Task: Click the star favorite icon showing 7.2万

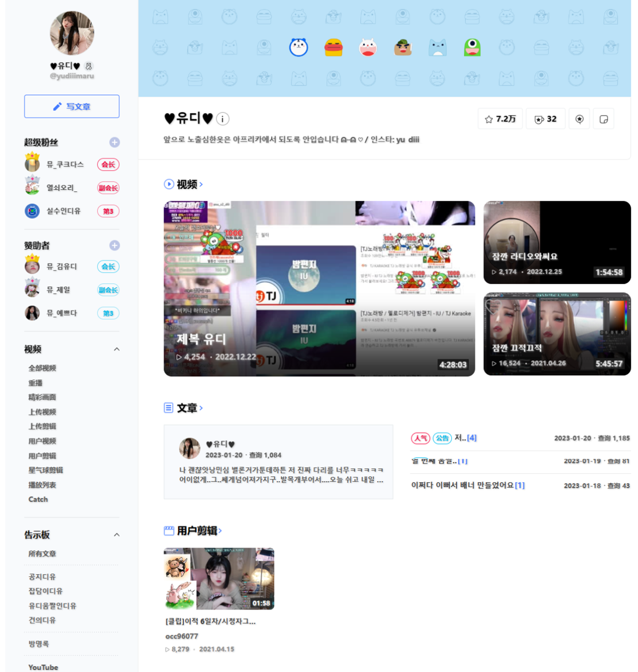Action: coord(500,119)
